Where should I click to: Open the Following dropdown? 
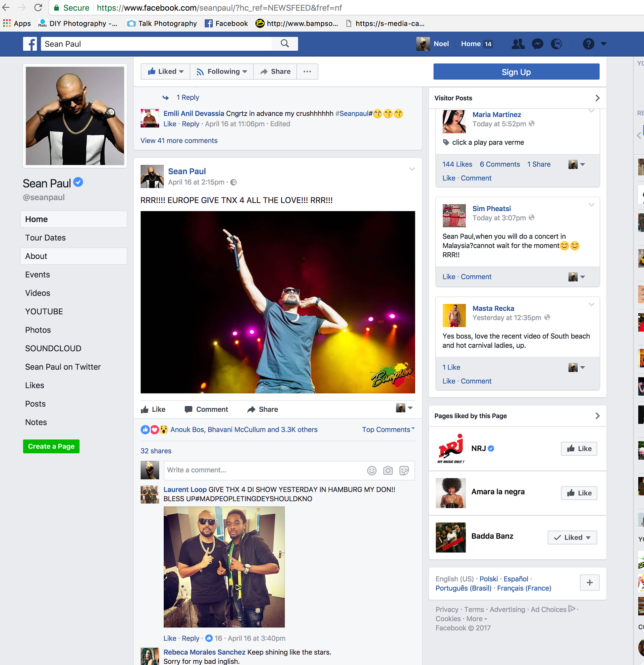222,71
